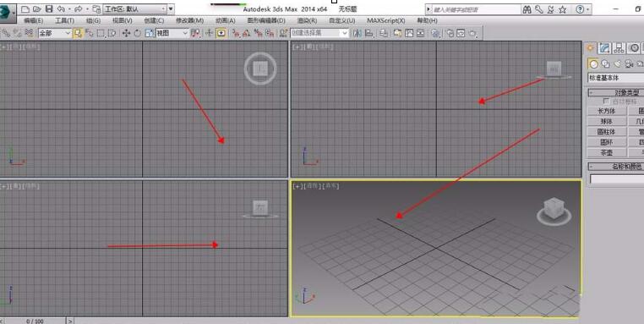Expand the 标准基本体 primitives dropdown
The image size is (644, 324).
pyautogui.click(x=616, y=78)
